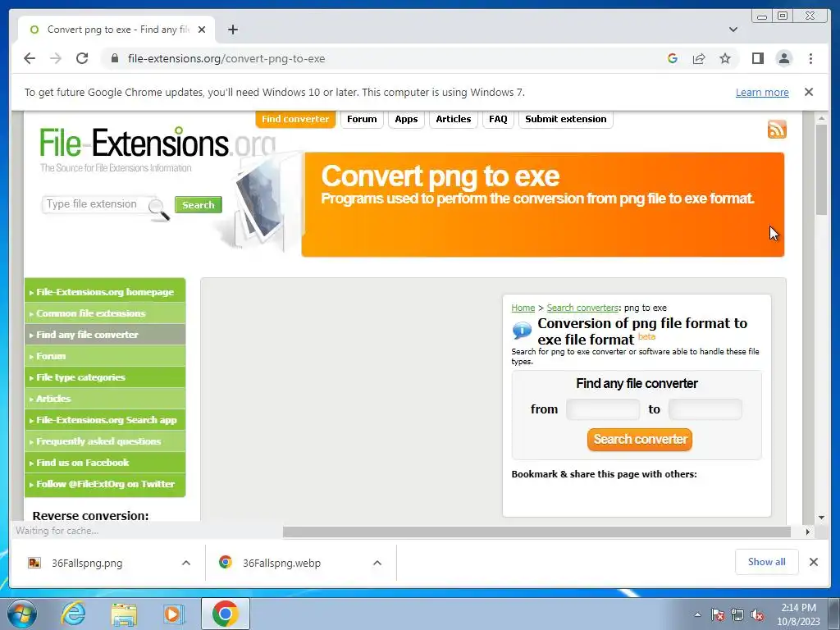Image resolution: width=840 pixels, height=630 pixels.
Task: Click the Search converters breadcrumb link
Action: [x=583, y=308]
